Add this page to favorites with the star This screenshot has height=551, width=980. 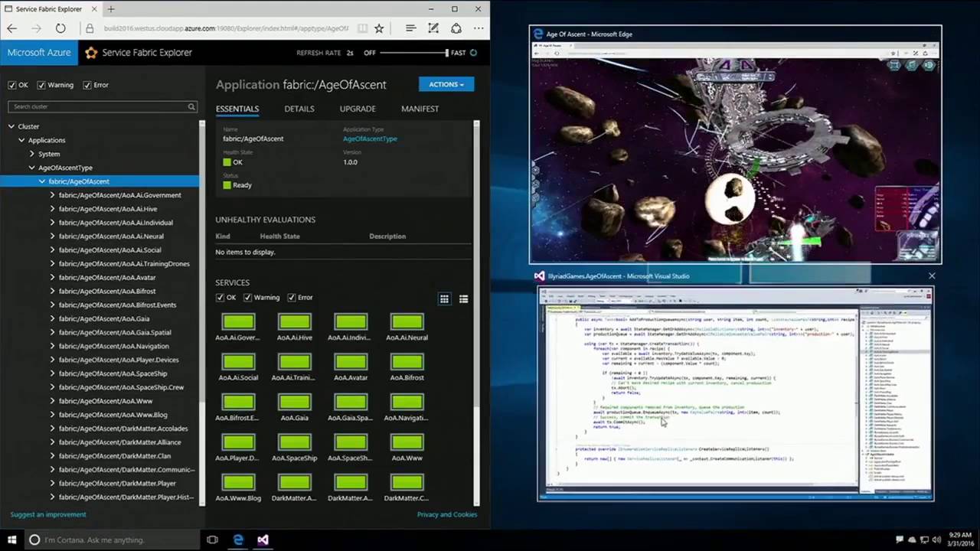379,28
